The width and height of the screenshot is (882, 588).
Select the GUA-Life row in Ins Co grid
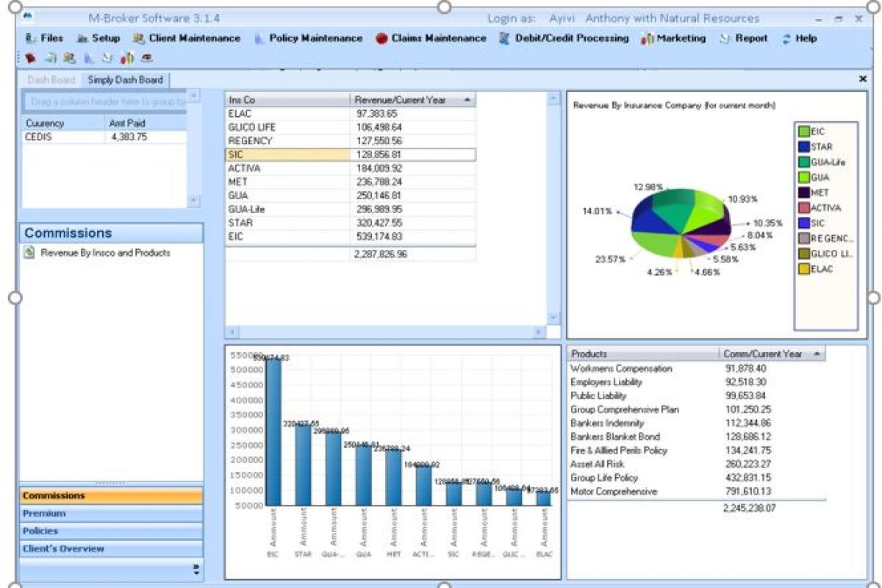(287, 209)
